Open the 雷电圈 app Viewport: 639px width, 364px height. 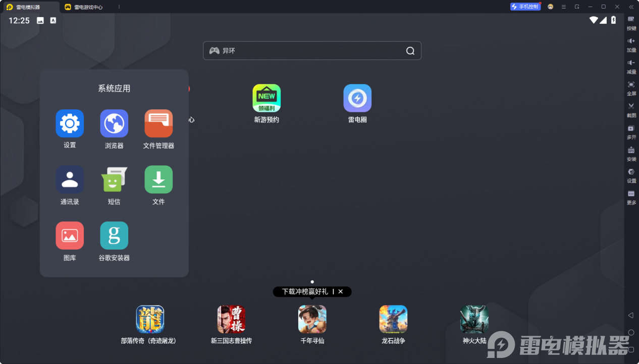357,98
